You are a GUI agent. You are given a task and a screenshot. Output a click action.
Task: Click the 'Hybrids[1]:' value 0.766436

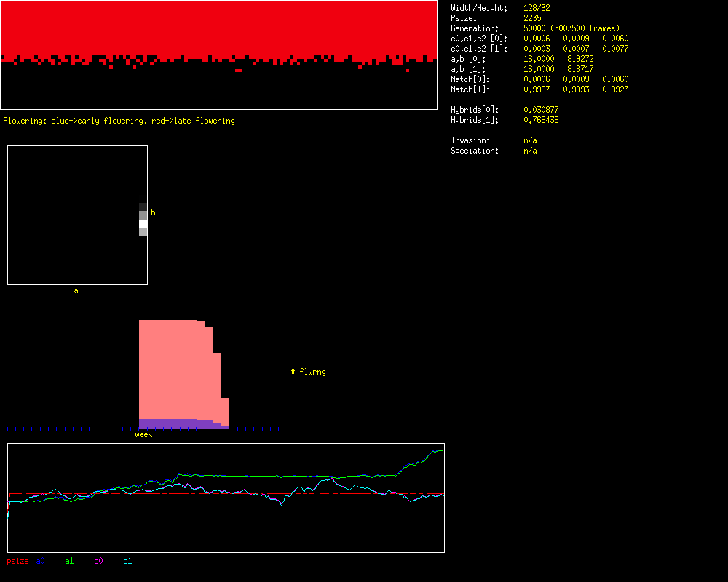click(541, 120)
